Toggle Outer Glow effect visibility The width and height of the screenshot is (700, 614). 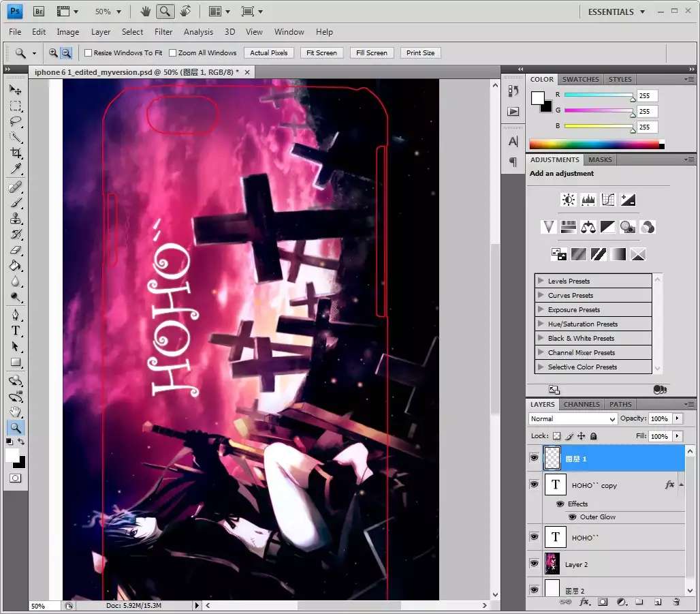(572, 517)
